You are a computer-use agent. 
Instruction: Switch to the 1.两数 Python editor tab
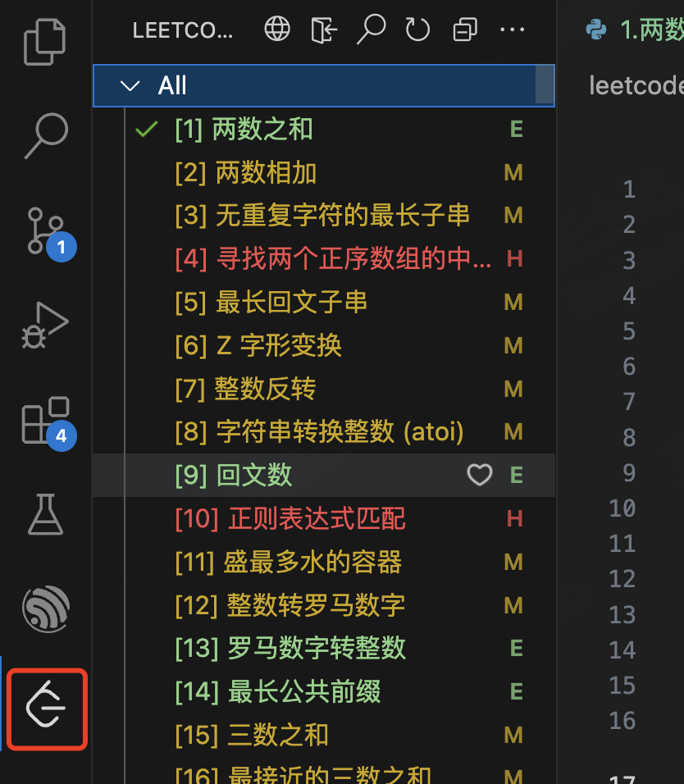pyautogui.click(x=634, y=30)
